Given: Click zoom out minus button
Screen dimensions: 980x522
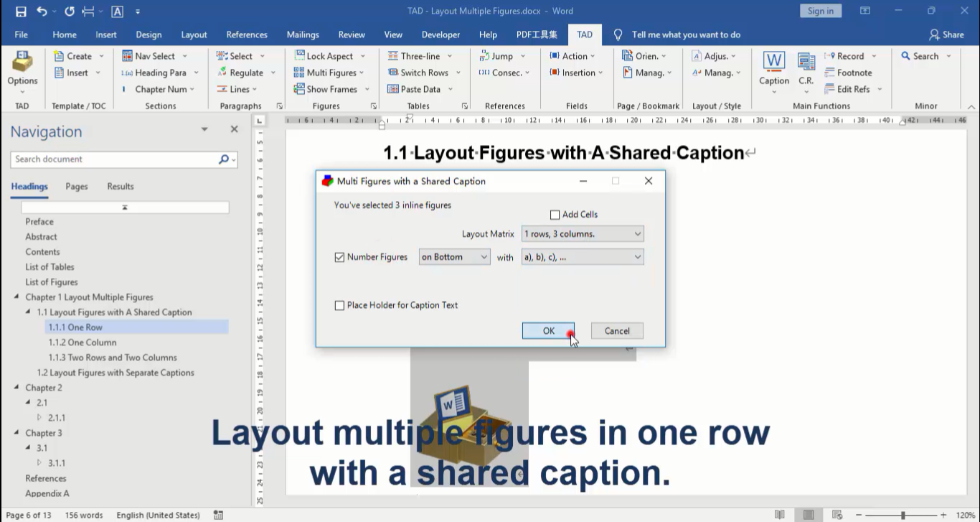Looking at the screenshot, I should (x=859, y=515).
